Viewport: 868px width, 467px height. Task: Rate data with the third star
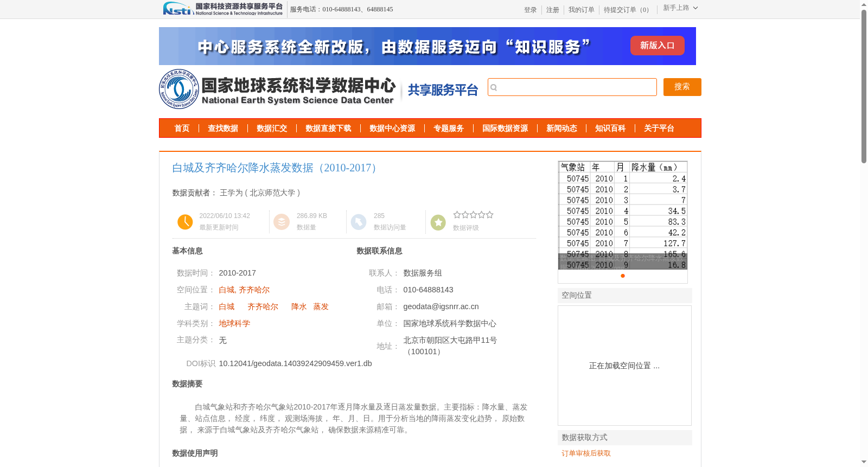pyautogui.click(x=473, y=215)
